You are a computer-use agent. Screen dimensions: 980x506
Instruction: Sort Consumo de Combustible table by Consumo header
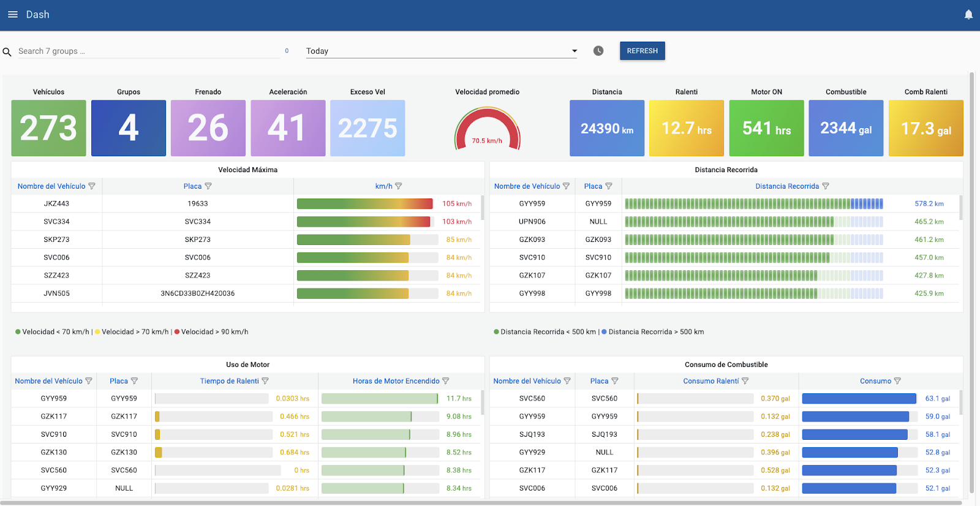pos(875,381)
